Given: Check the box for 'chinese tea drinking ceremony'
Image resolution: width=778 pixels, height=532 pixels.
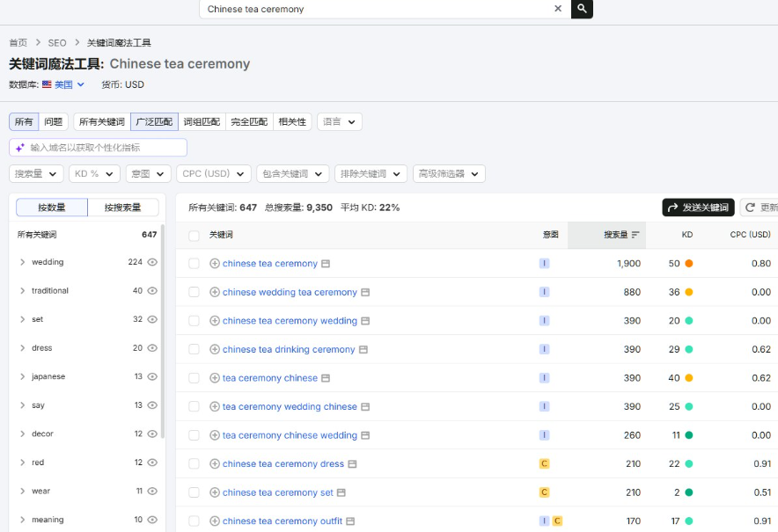Looking at the screenshot, I should click(x=194, y=350).
